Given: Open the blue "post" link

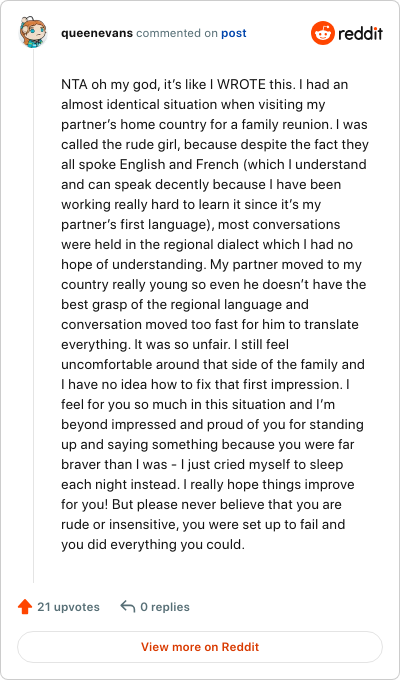Looking at the screenshot, I should click(234, 33).
